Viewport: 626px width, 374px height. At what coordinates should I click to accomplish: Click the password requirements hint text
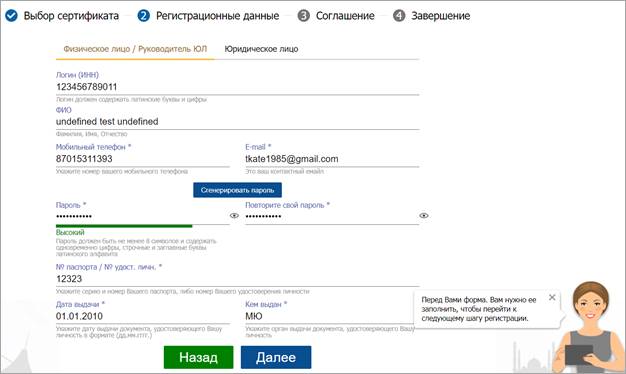click(x=136, y=247)
